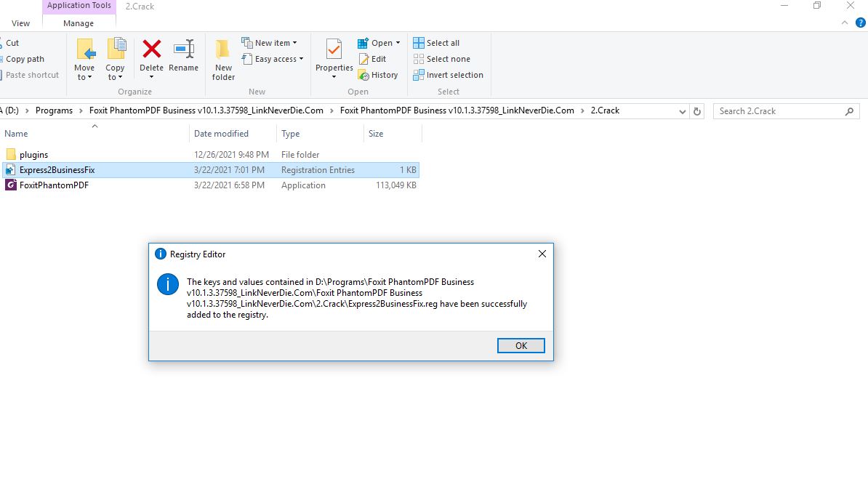Open the Properties icon with checkmark

tap(334, 50)
